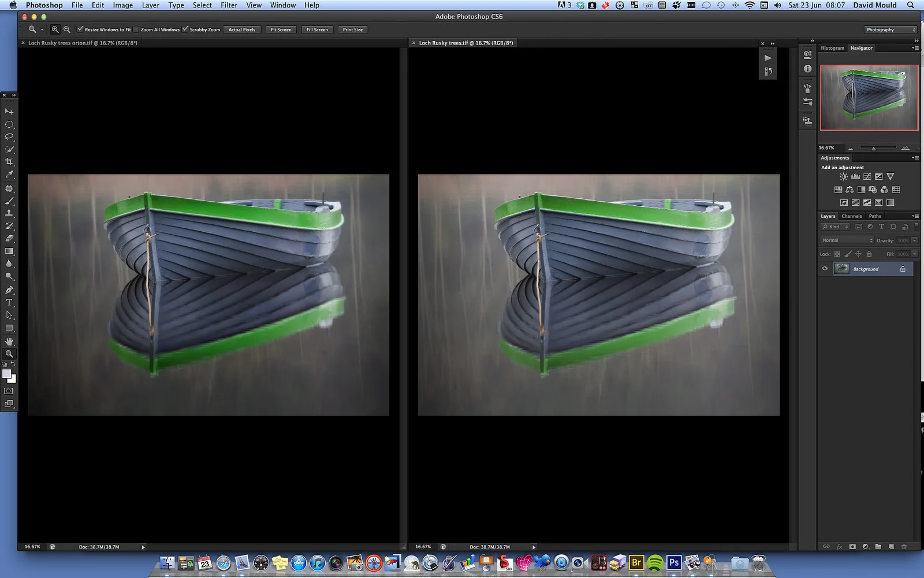Enable the Zoom All Windows checkbox
This screenshot has width=924, height=578.
click(x=136, y=29)
